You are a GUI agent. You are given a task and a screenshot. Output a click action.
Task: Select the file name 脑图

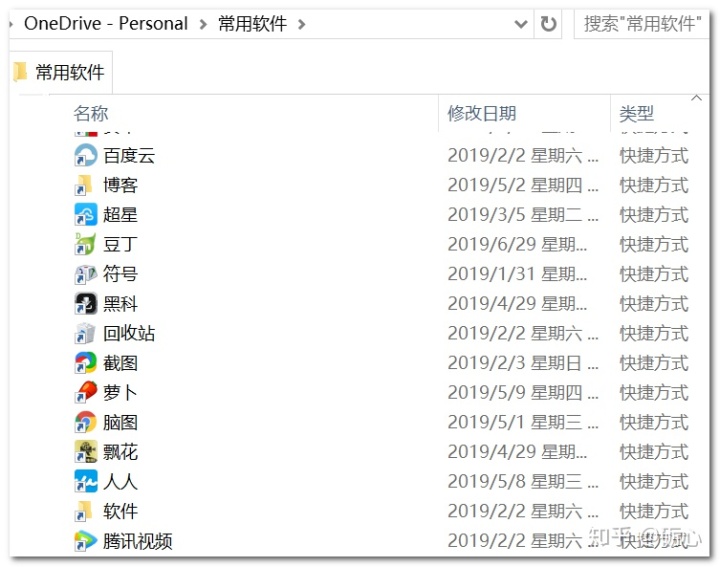pyautogui.click(x=120, y=422)
